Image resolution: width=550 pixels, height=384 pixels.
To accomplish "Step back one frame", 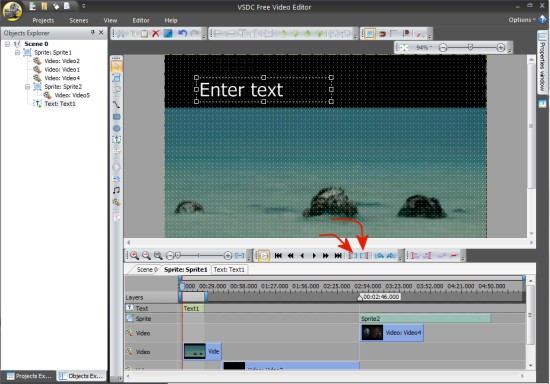I will (x=302, y=256).
